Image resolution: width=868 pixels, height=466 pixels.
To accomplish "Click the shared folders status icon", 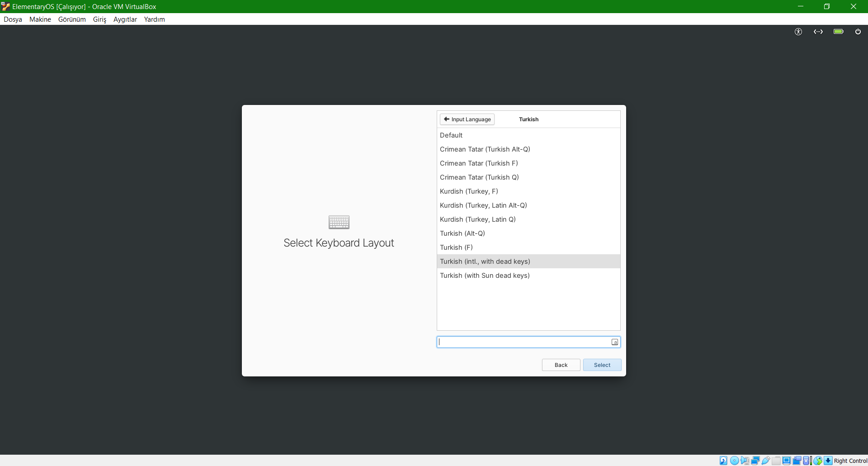I will pyautogui.click(x=776, y=461).
